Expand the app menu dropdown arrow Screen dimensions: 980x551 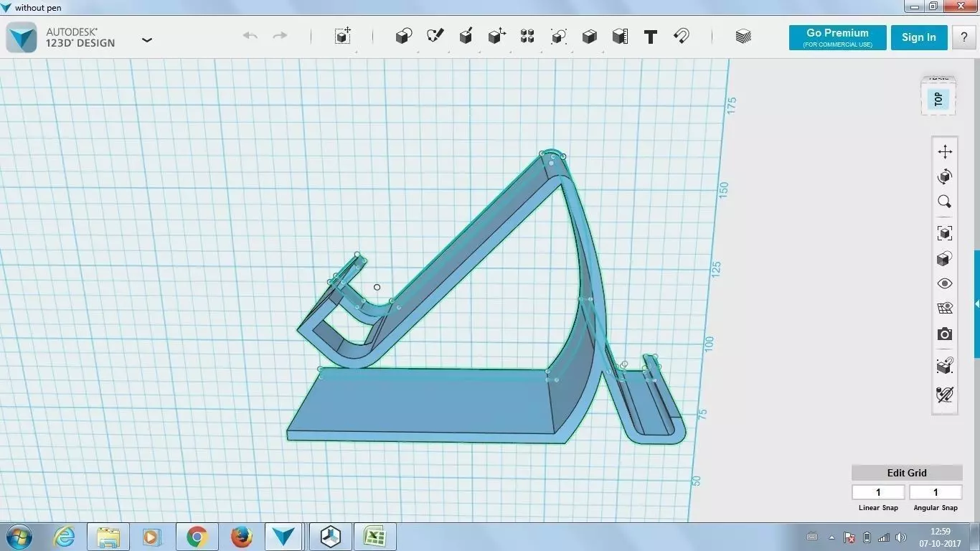point(147,39)
